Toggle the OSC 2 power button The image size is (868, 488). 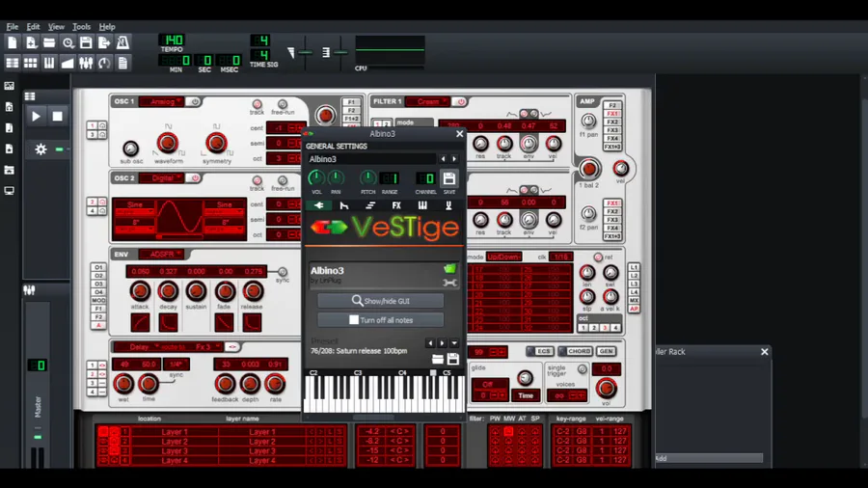coord(194,178)
